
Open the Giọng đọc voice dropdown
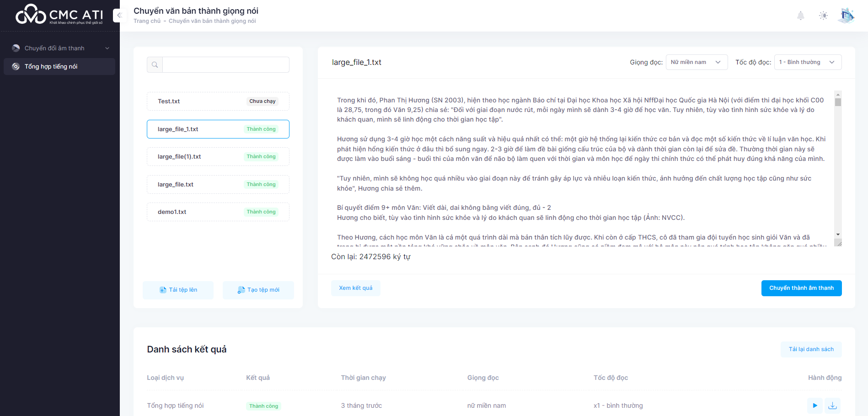[696, 62]
